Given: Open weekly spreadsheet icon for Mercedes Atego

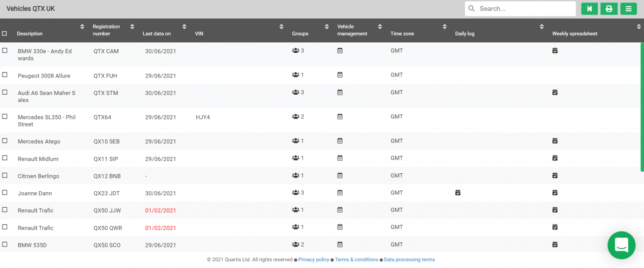Looking at the screenshot, I should click(x=555, y=141).
